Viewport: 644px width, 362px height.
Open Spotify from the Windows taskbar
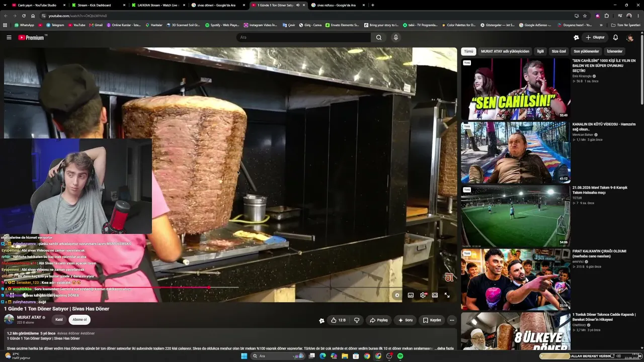point(400,356)
